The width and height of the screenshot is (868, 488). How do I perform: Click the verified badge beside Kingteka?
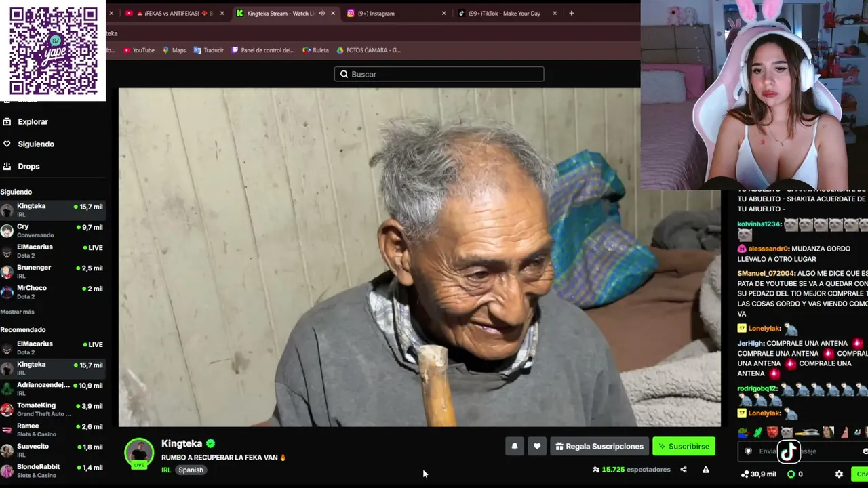tap(211, 444)
